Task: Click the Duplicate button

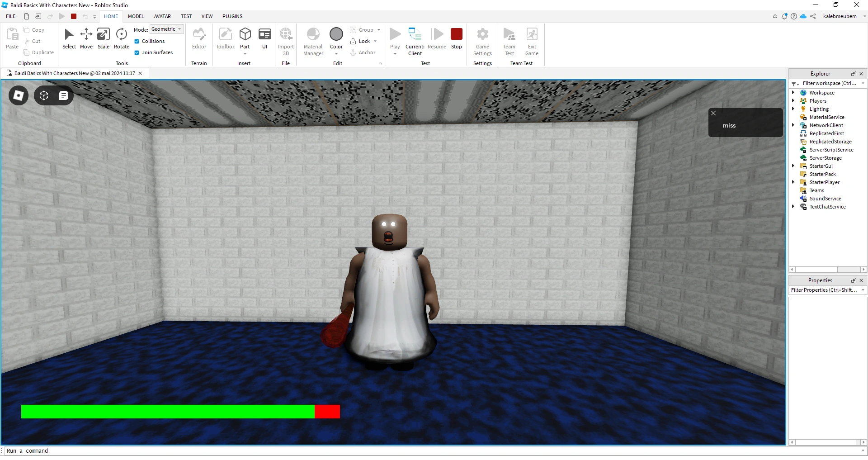Action: pyautogui.click(x=39, y=52)
